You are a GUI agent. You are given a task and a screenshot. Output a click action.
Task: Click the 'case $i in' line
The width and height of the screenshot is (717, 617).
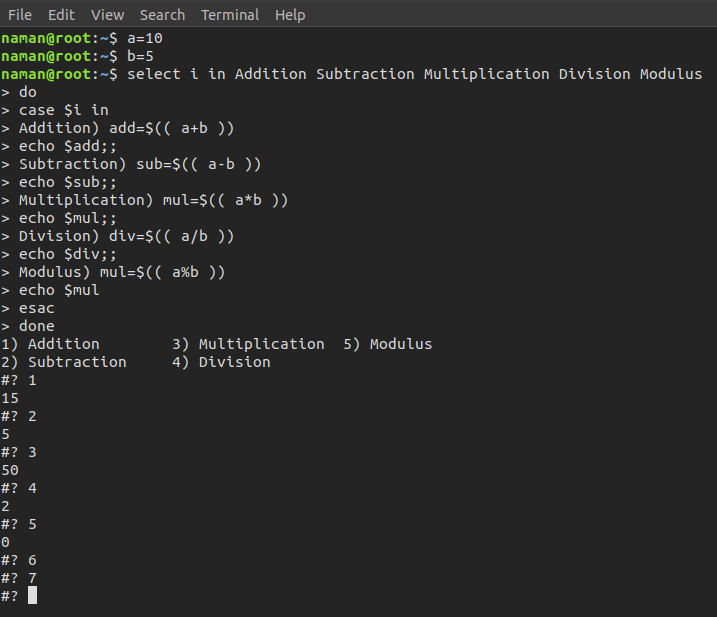point(63,110)
